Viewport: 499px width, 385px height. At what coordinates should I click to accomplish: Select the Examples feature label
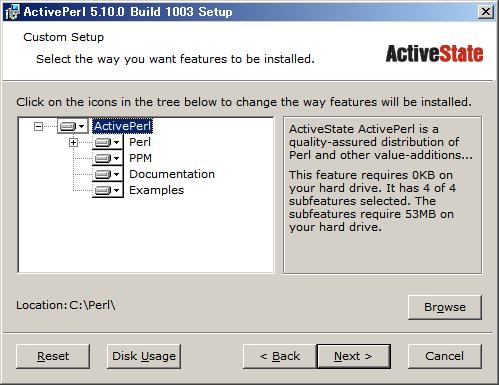(156, 190)
